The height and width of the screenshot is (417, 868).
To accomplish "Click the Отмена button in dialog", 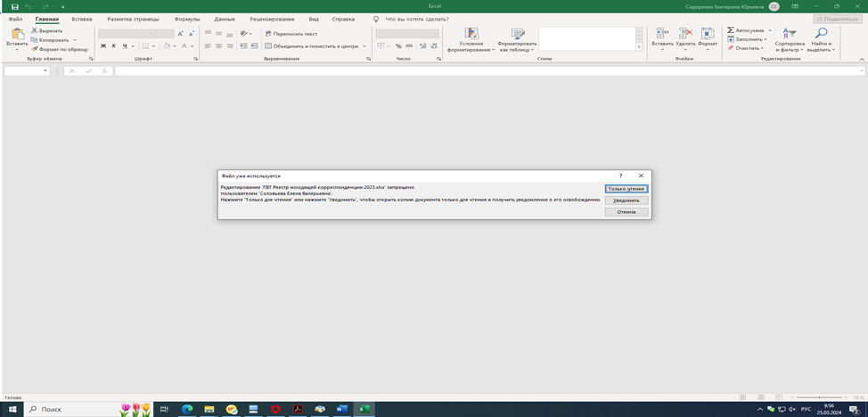I will pos(626,212).
